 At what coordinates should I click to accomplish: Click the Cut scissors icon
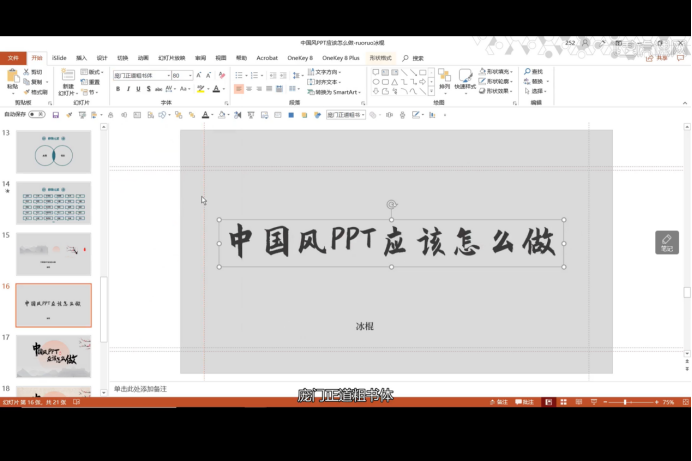point(26,71)
